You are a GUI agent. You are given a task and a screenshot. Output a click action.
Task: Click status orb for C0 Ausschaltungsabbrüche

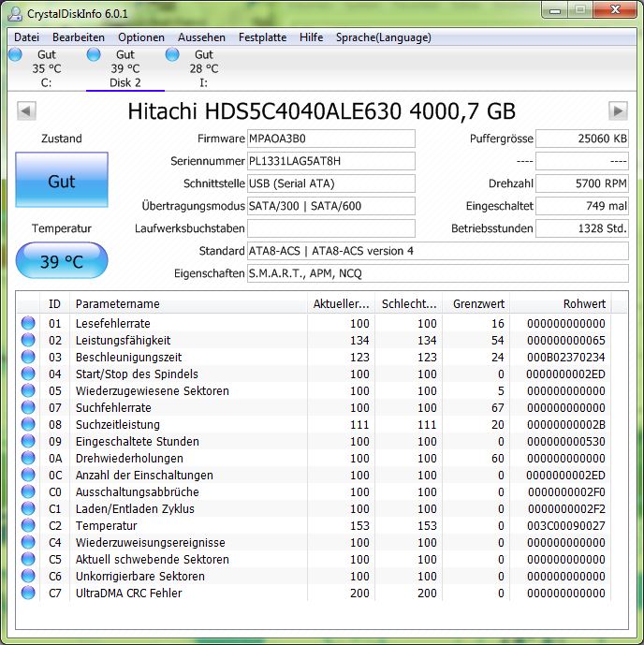coord(28,491)
